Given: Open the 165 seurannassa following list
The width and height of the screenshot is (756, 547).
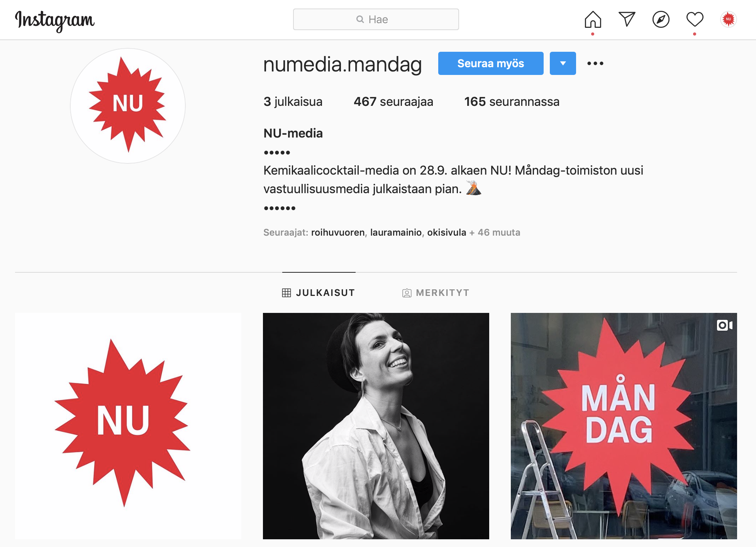Looking at the screenshot, I should pyautogui.click(x=512, y=102).
